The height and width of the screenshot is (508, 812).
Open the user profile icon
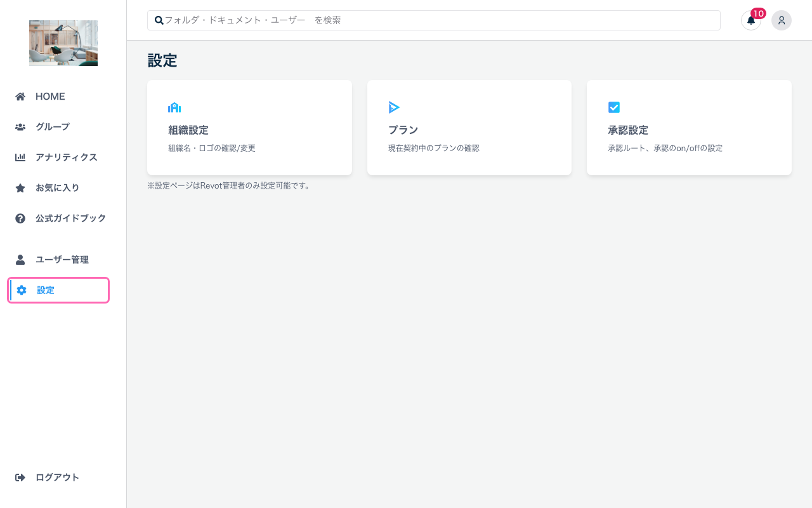tap(781, 20)
